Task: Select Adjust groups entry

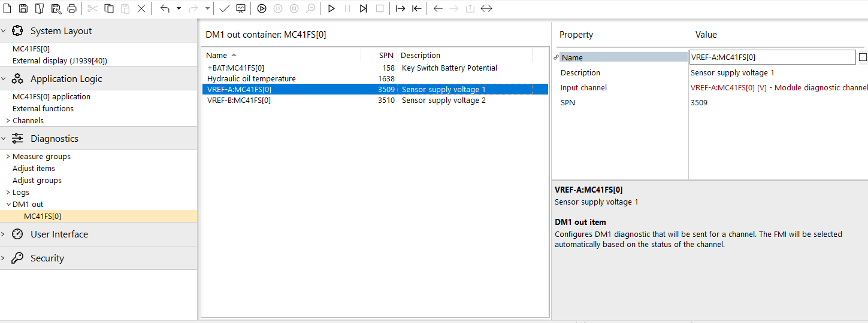Action: pos(37,180)
